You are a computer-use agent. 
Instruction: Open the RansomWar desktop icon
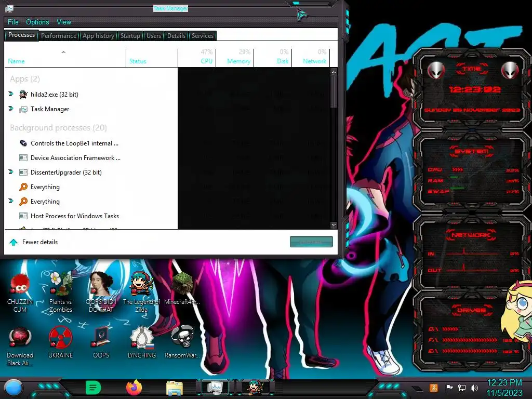click(x=182, y=343)
